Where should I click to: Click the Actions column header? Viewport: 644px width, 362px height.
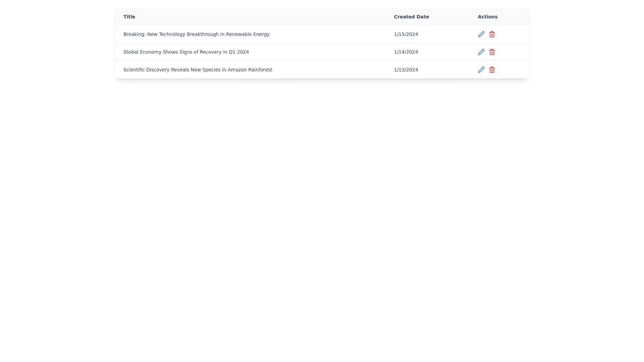(487, 17)
